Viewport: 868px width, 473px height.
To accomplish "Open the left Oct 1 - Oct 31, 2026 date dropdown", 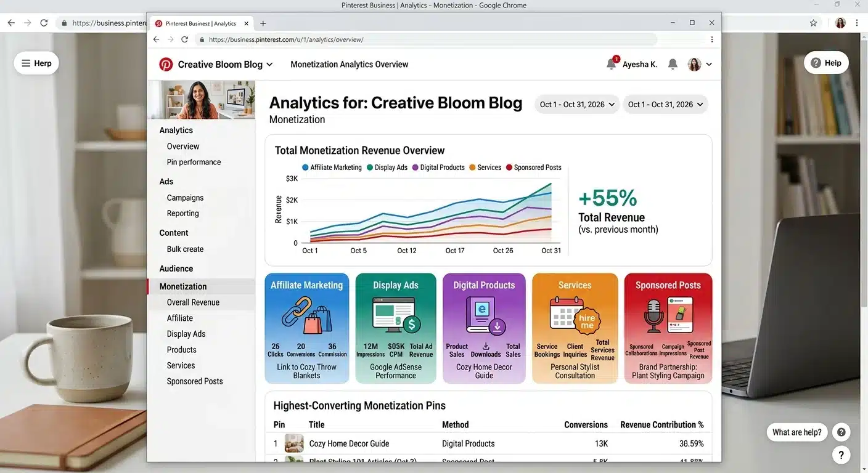I will pyautogui.click(x=577, y=105).
